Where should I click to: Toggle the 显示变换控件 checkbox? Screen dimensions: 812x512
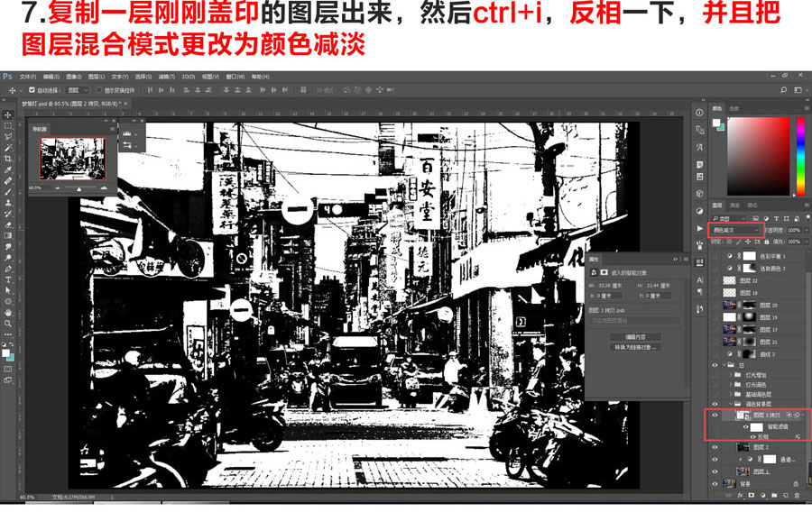[99, 90]
